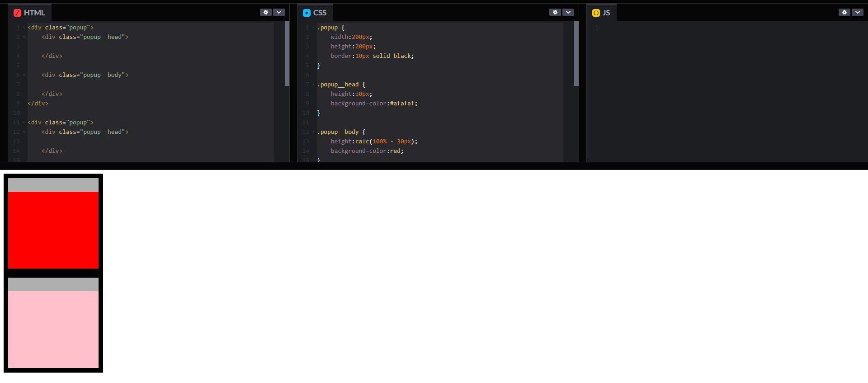Click the yellow JS parentheses icon
Image resolution: width=868 pixels, height=383 pixels.
[596, 13]
